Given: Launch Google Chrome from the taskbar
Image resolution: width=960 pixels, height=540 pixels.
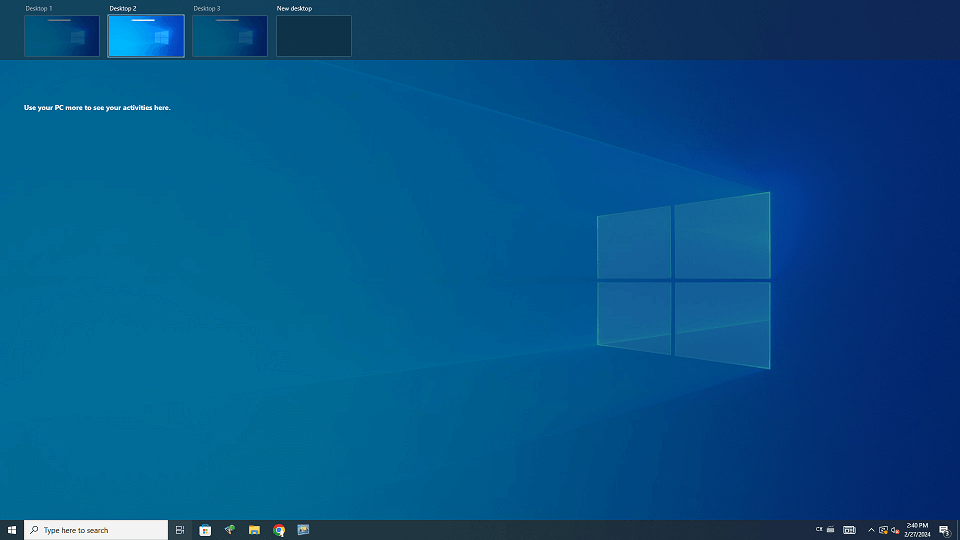Looking at the screenshot, I should [279, 530].
